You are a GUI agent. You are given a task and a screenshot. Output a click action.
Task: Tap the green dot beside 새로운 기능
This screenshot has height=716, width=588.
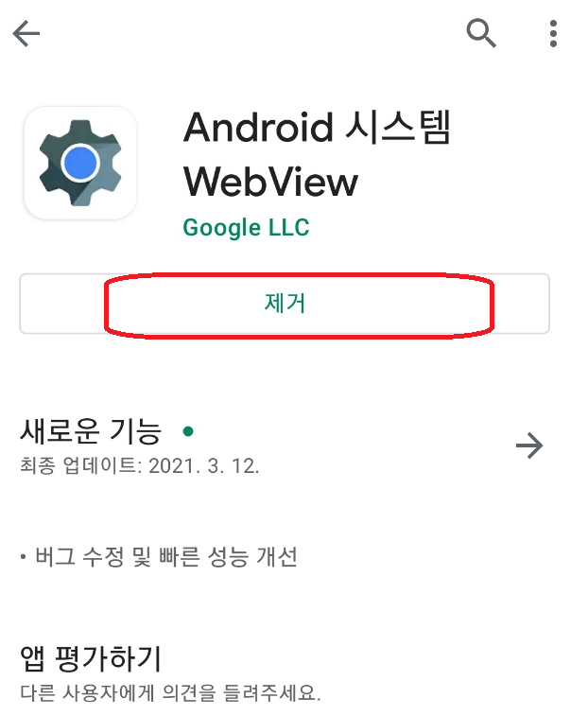187,430
